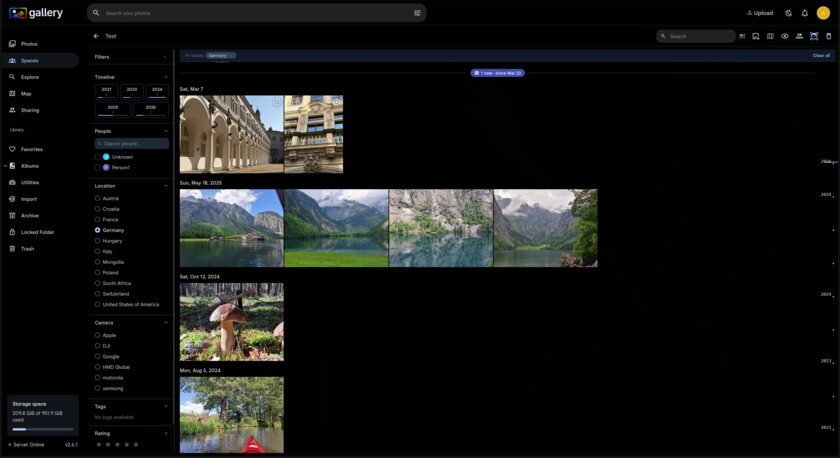Select Switzerland location filter
Image resolution: width=840 pixels, height=458 pixels.
pyautogui.click(x=98, y=294)
